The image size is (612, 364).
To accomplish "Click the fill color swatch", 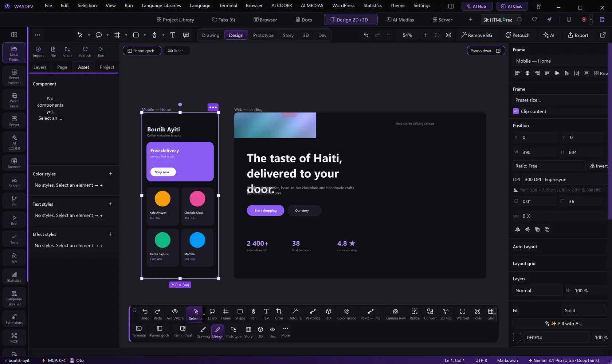I will tap(517, 337).
